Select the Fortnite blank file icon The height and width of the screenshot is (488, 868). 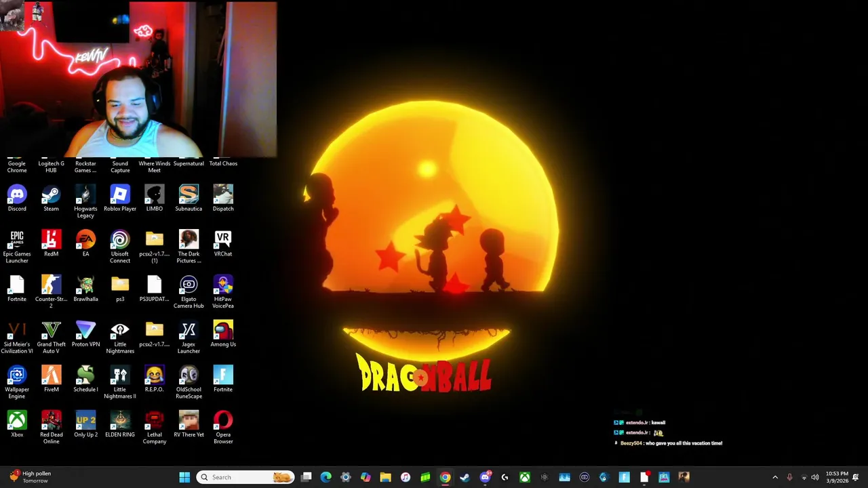tap(17, 289)
